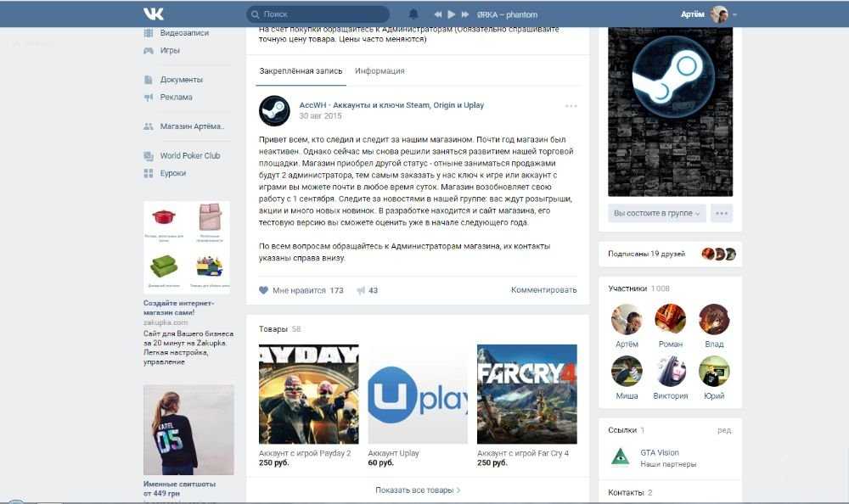This screenshot has height=504, width=849.
Task: Click the World Poker Club icon
Action: pos(149,156)
